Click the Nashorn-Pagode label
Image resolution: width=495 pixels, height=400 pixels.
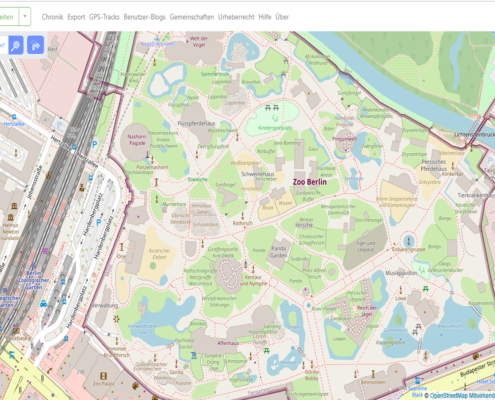[x=137, y=140]
